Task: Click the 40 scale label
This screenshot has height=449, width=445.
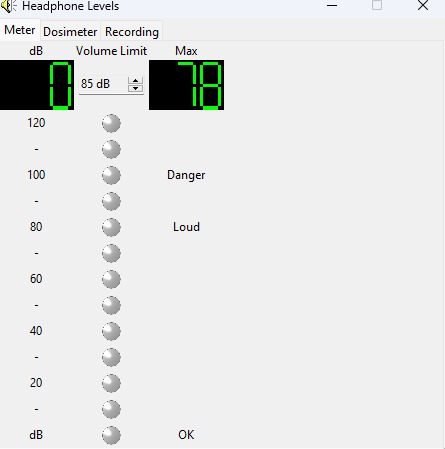Action: point(36,331)
